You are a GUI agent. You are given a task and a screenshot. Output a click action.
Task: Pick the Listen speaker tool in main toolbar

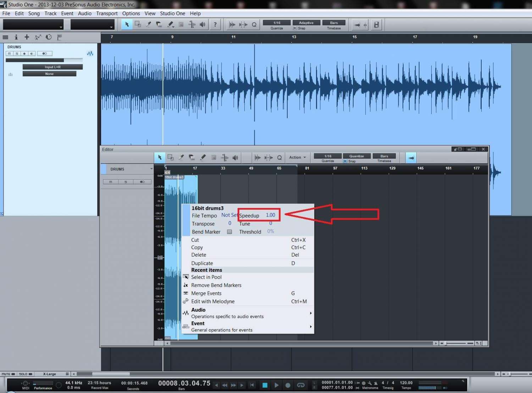click(203, 24)
